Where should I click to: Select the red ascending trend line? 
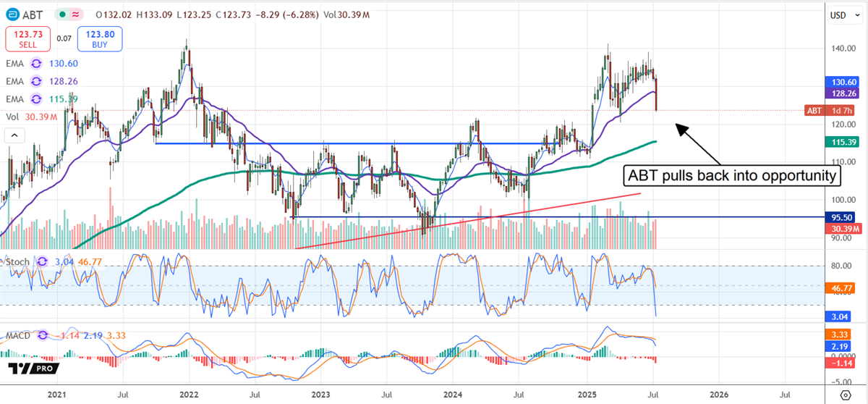(469, 220)
